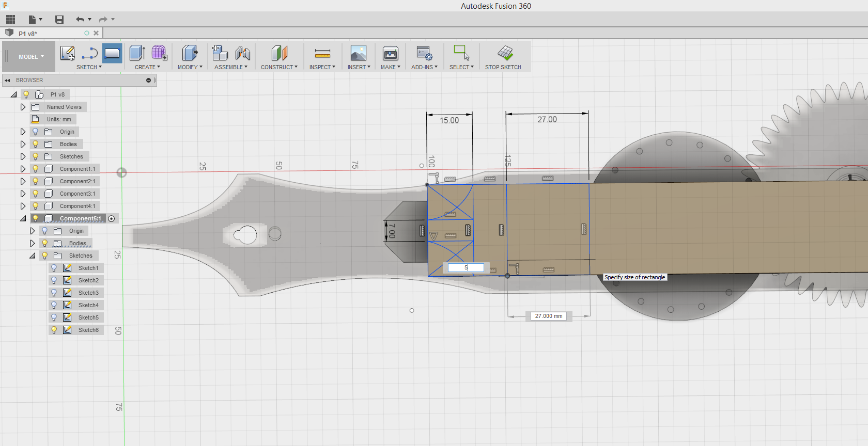Screen dimensions: 868x446
Task: Open the undo history dropdown arrow
Action: click(x=90, y=19)
